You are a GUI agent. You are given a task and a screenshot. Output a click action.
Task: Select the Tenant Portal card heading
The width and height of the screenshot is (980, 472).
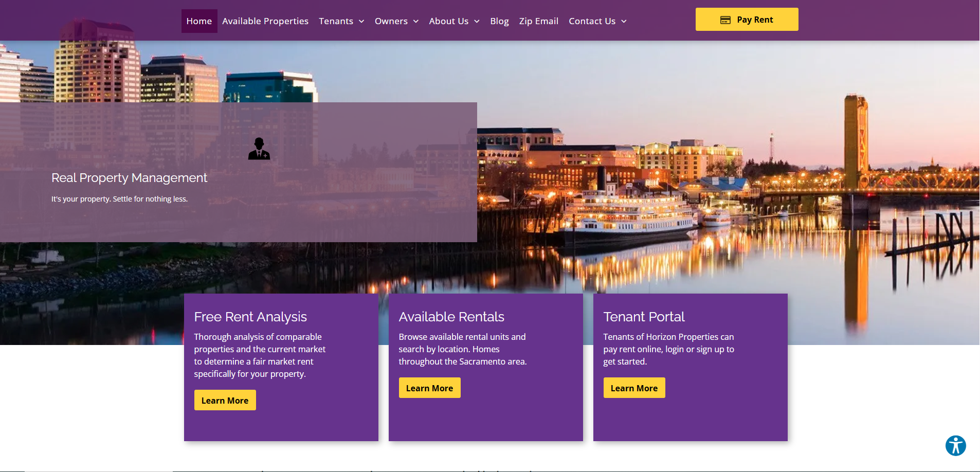[644, 317]
